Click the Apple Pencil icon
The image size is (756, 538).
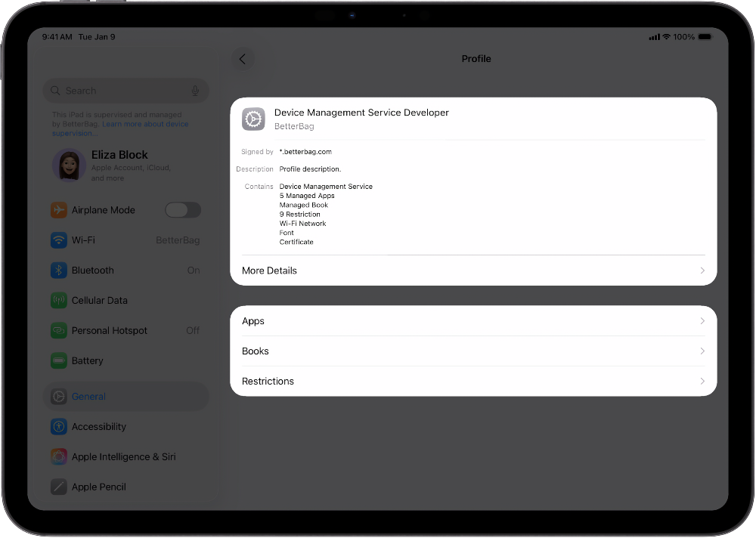(59, 487)
